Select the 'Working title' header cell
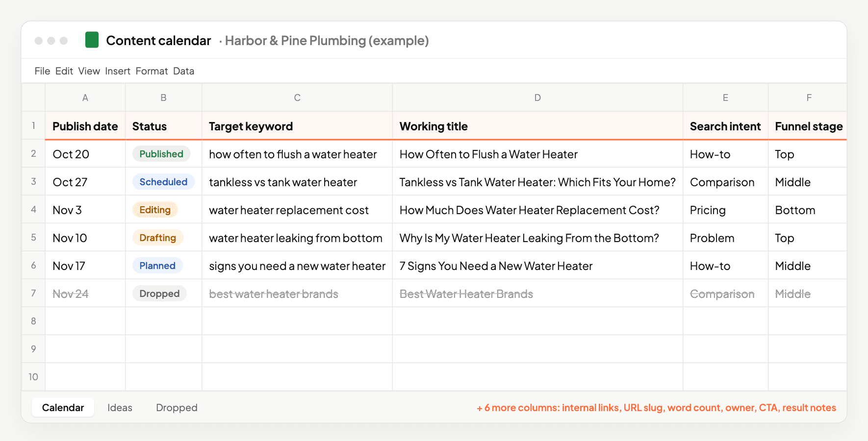 537,126
